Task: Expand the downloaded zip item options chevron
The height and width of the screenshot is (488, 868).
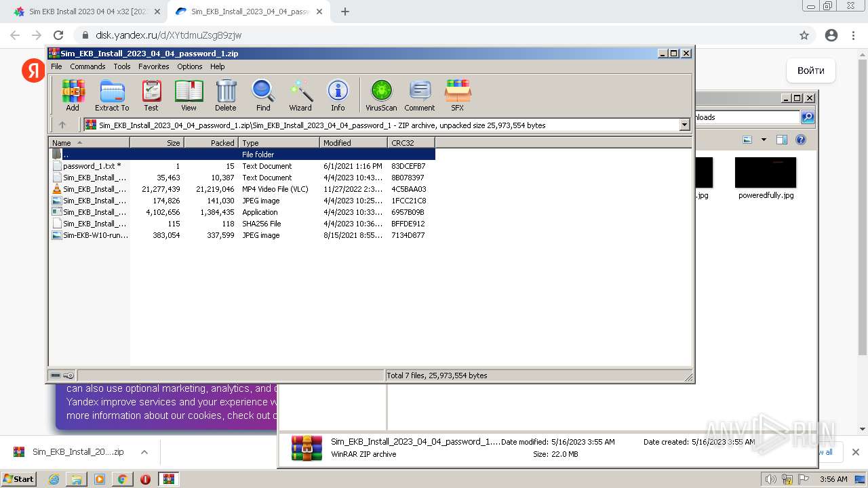Action: point(144,452)
